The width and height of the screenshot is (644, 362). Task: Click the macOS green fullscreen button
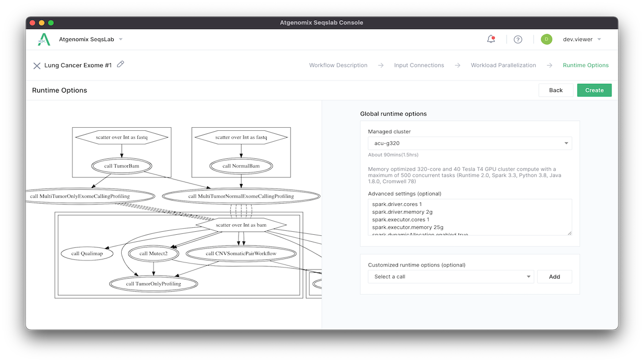pyautogui.click(x=51, y=23)
